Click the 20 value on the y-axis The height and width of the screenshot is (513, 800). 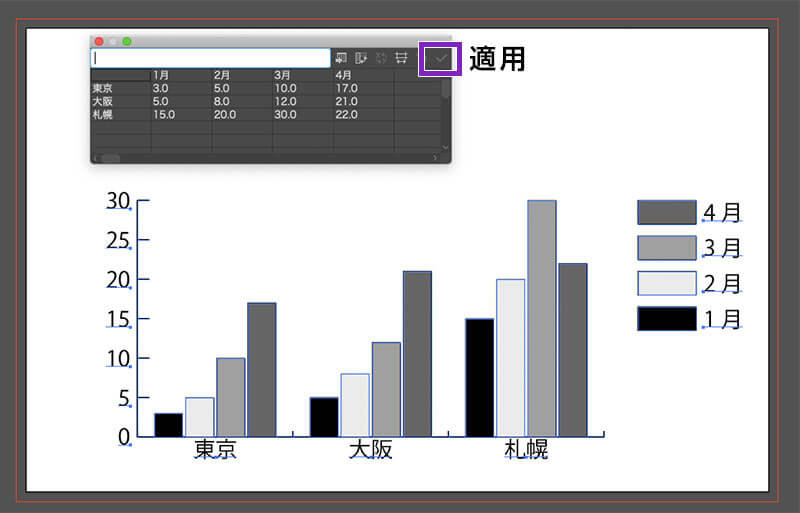coord(118,280)
